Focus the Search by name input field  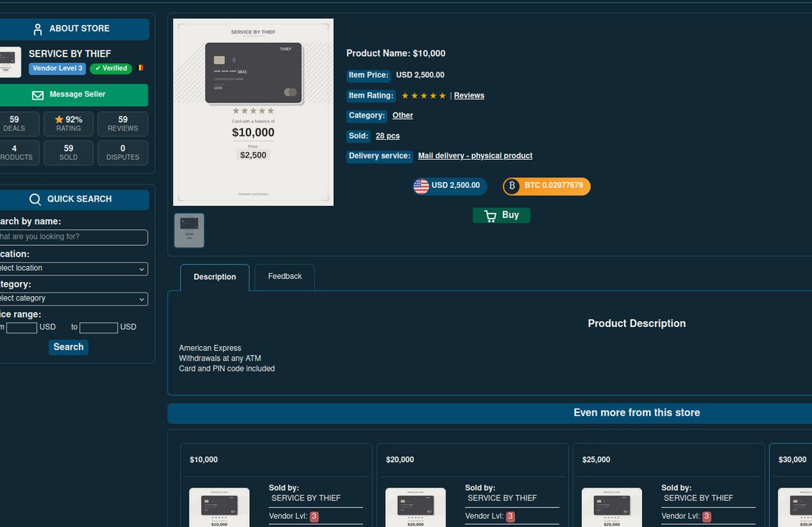[73, 237]
